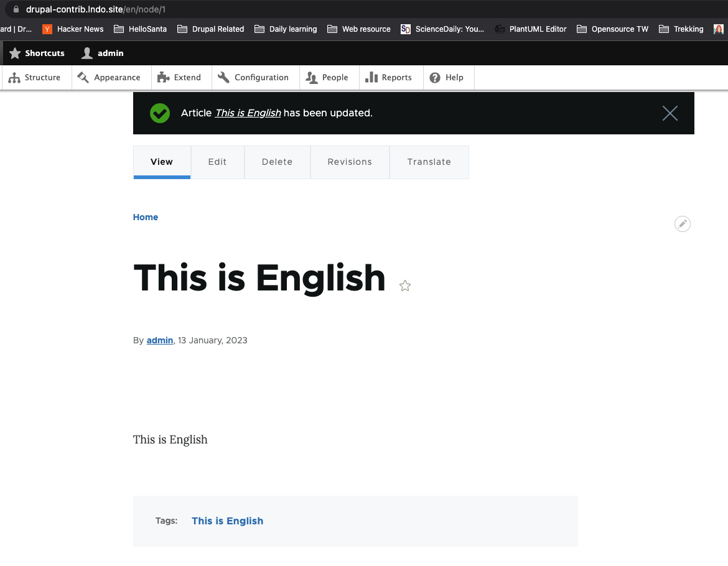Select the Appearance paintbrush icon
728x566 pixels.
pyautogui.click(x=82, y=77)
